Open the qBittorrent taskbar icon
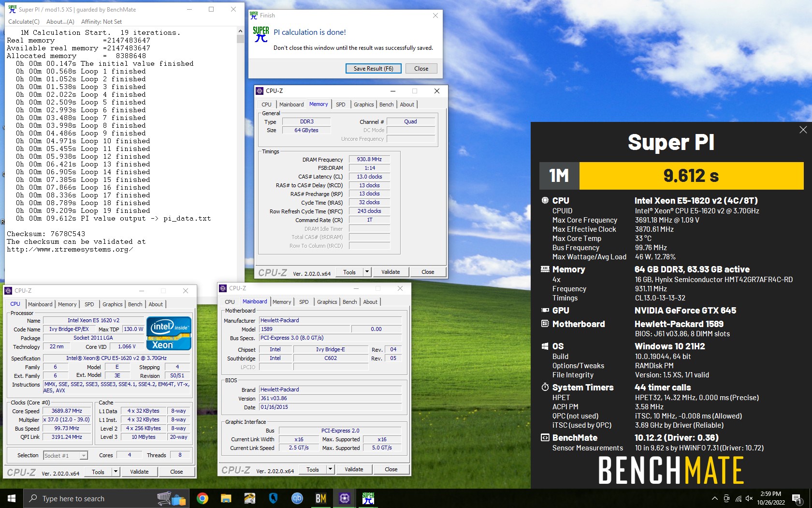Screen dimensions: 812x508 coord(297,498)
